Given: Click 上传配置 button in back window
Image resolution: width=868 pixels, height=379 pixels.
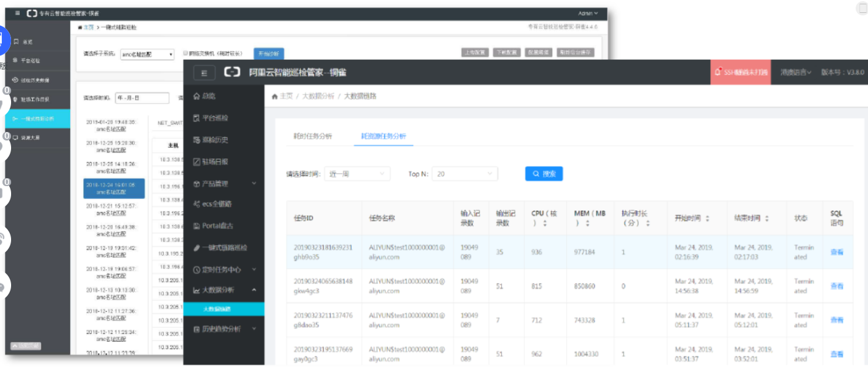Looking at the screenshot, I should 475,52.
